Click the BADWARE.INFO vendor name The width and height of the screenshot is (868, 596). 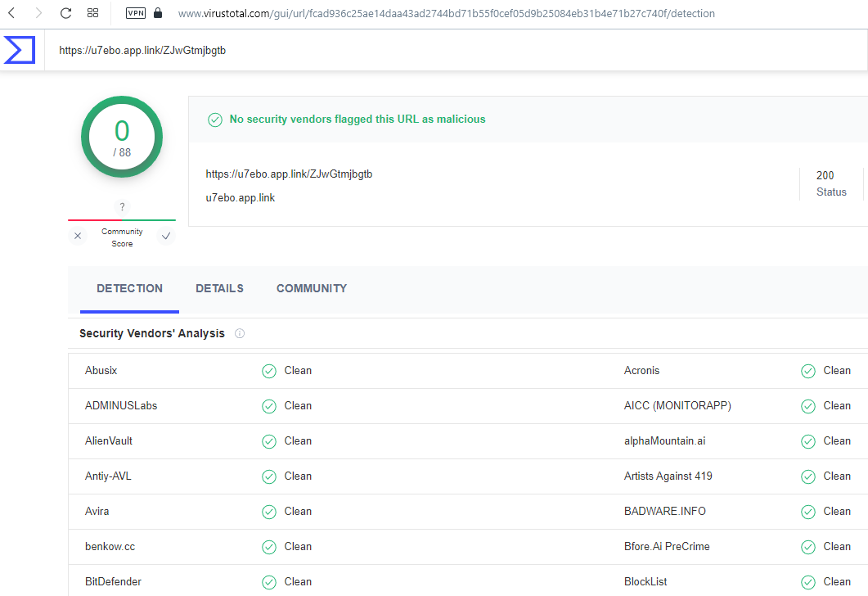[x=665, y=511]
